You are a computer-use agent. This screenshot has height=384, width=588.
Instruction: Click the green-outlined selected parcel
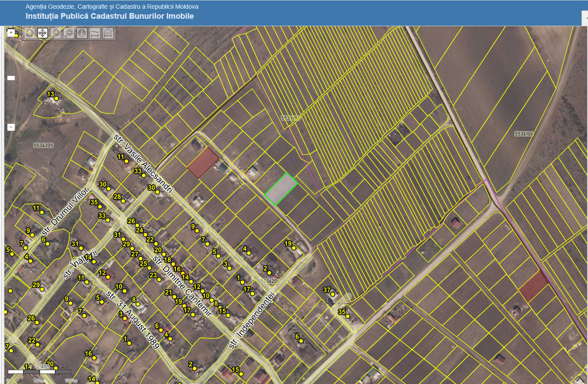(281, 189)
